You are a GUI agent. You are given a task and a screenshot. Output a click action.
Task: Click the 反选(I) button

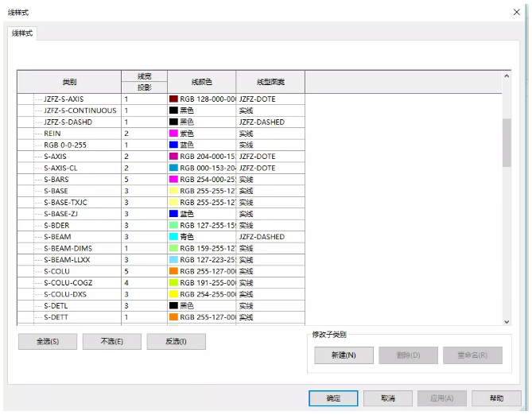tap(176, 341)
